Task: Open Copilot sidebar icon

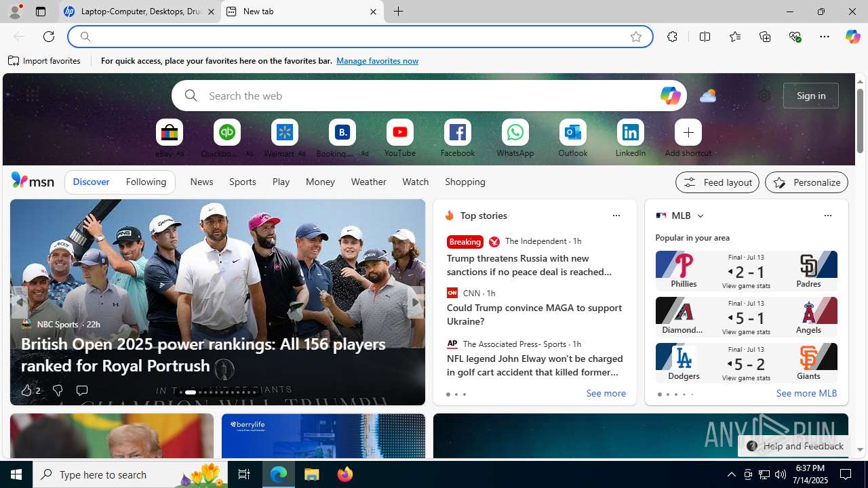Action: click(x=852, y=37)
